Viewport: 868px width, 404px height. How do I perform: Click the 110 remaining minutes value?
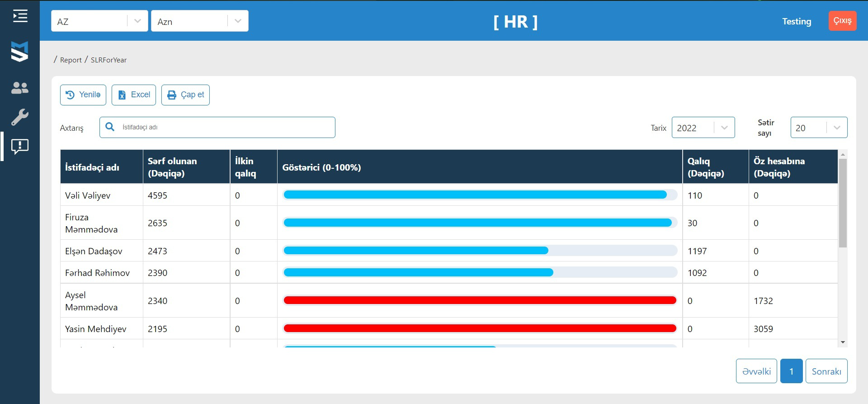695,195
